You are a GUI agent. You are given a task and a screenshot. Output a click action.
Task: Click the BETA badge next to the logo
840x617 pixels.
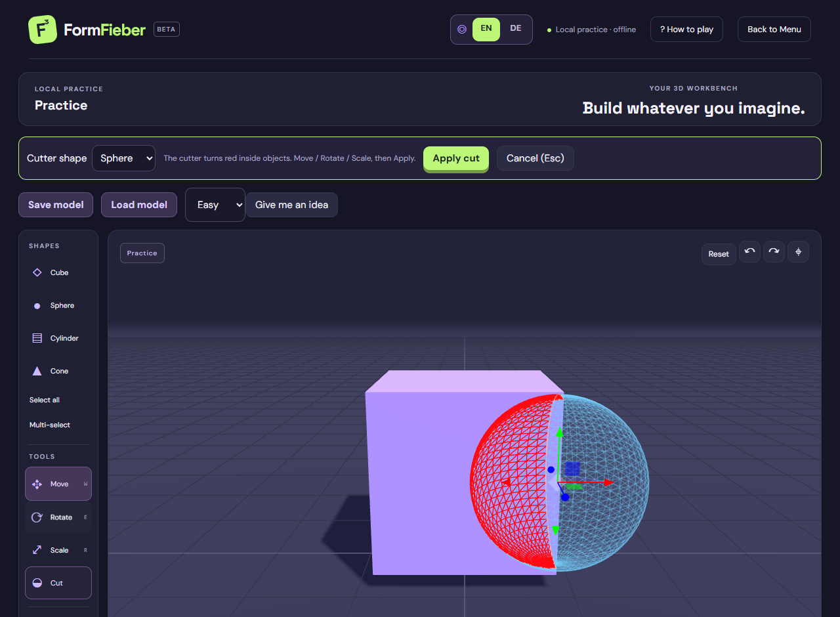[167, 30]
